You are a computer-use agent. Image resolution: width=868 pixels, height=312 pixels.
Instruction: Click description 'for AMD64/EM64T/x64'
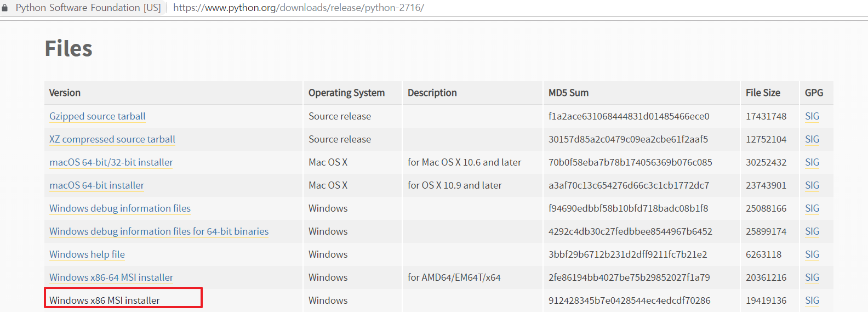point(454,277)
